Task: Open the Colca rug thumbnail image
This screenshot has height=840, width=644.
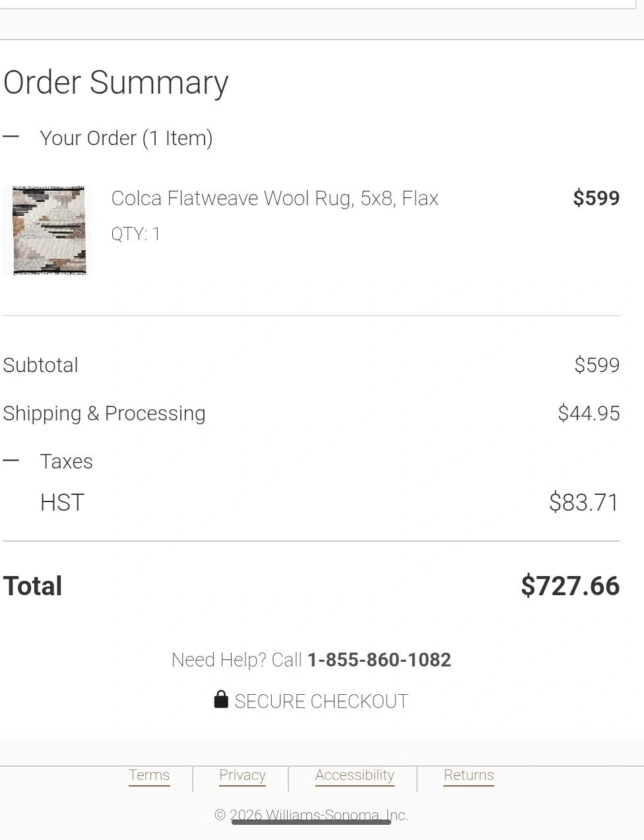Action: 49,230
